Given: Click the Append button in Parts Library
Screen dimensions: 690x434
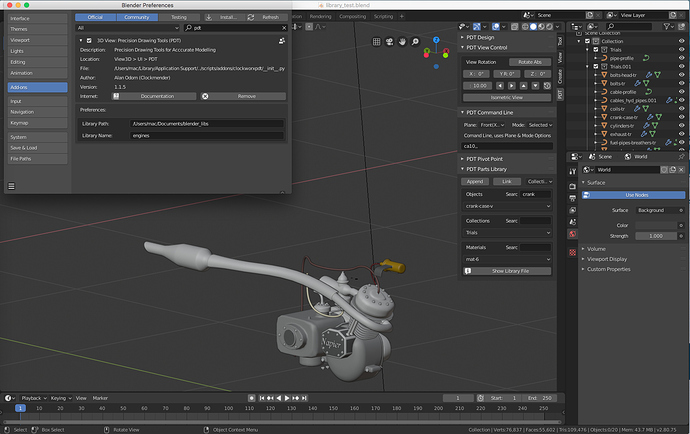Looking at the screenshot, I should click(x=475, y=181).
